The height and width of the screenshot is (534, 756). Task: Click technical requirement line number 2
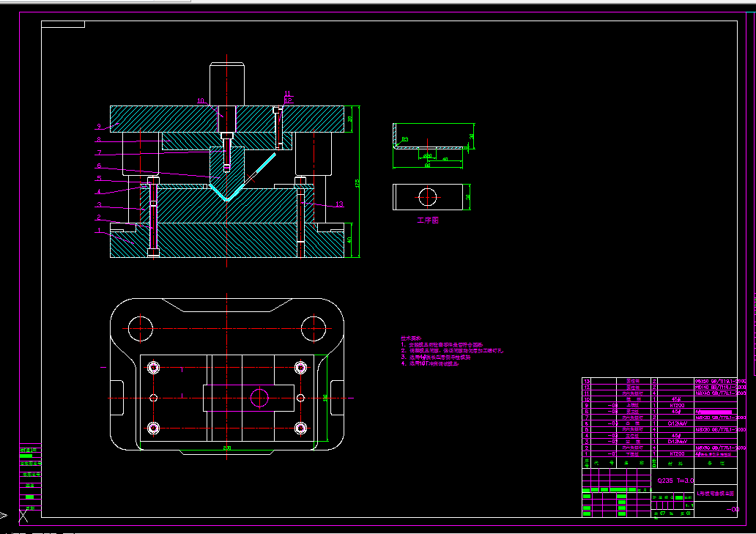tap(452, 352)
